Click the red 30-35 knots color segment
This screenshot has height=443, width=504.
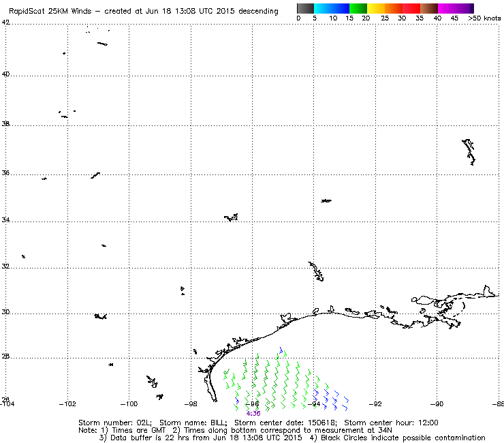pos(411,8)
